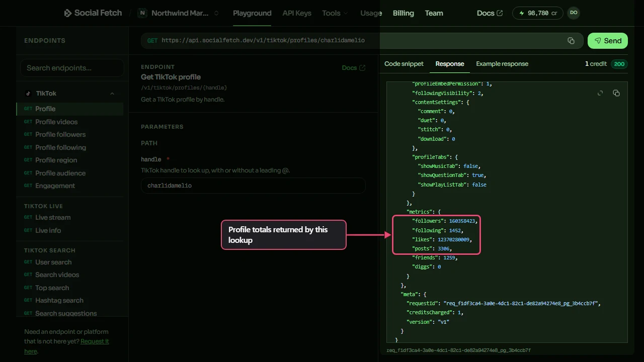Image resolution: width=644 pixels, height=362 pixels.
Task: Open the Northwind workspace switcher dropdown
Action: [x=179, y=13]
